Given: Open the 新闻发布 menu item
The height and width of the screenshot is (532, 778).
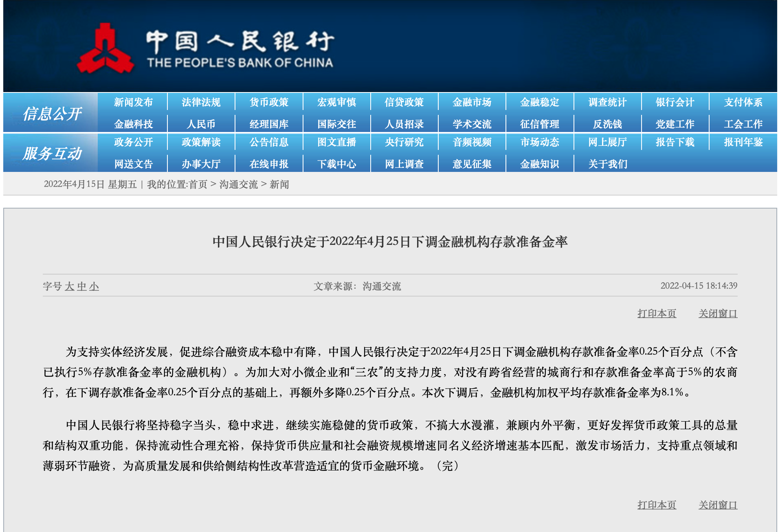Looking at the screenshot, I should point(133,102).
